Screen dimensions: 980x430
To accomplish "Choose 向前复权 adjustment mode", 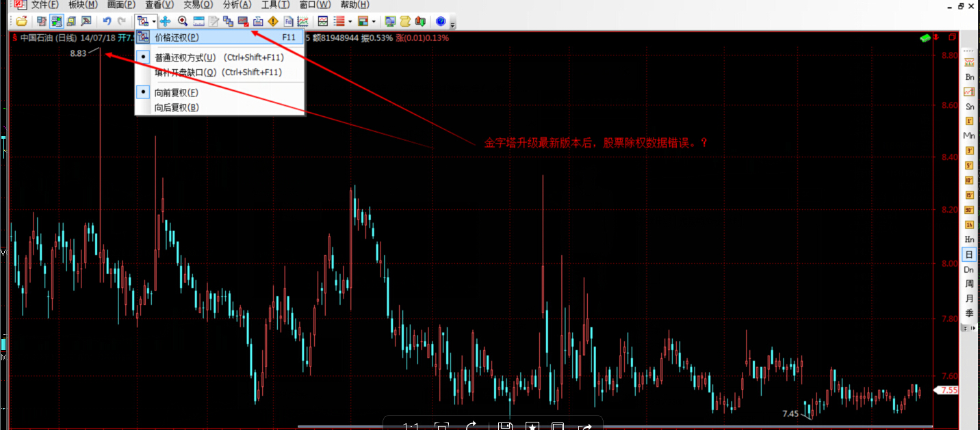I will [177, 92].
